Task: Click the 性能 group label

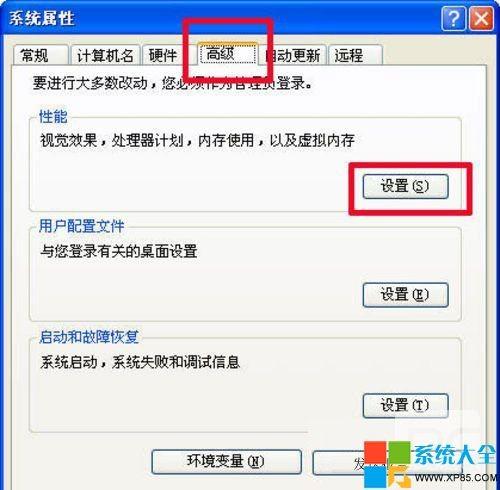Action: (53, 116)
